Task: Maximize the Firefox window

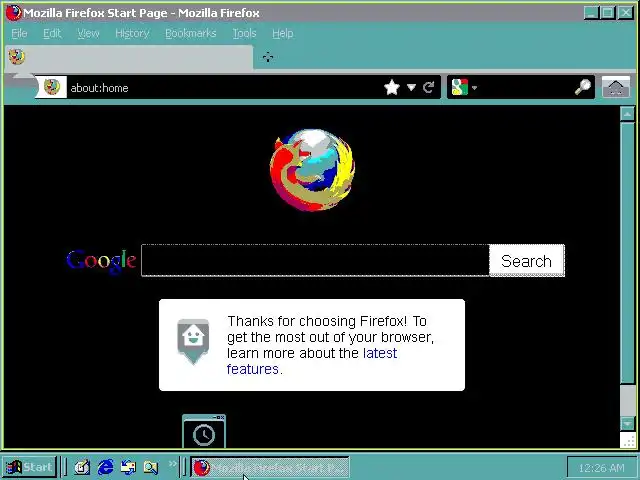Action: [x=608, y=13]
